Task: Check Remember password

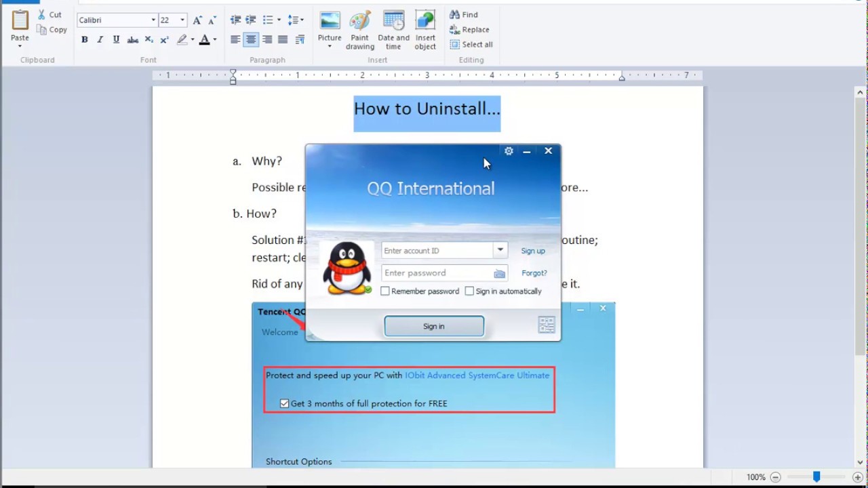Action: (385, 291)
